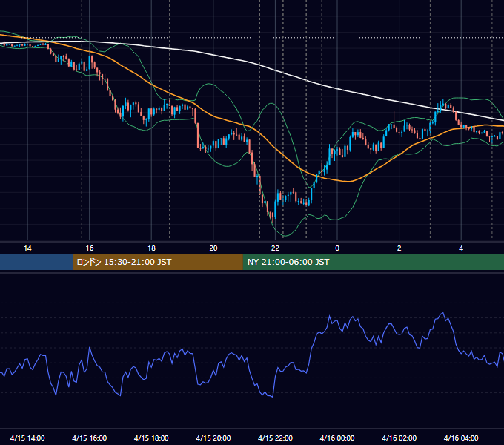The image size is (504, 445).
Task: Click the 4/15 20:00 date label
Action: pos(213,438)
